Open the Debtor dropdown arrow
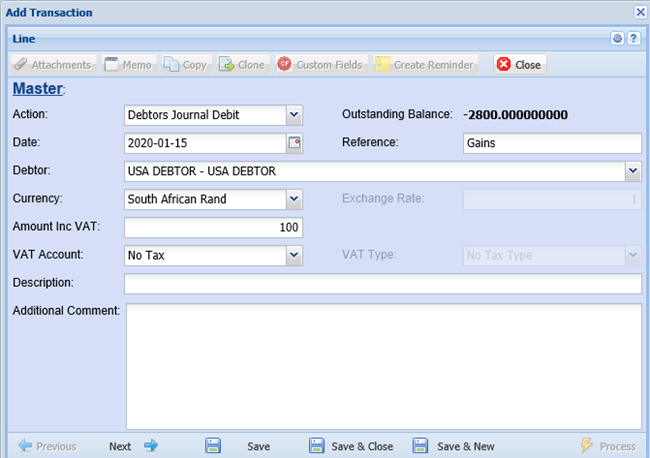The width and height of the screenshot is (650, 458). click(x=633, y=171)
